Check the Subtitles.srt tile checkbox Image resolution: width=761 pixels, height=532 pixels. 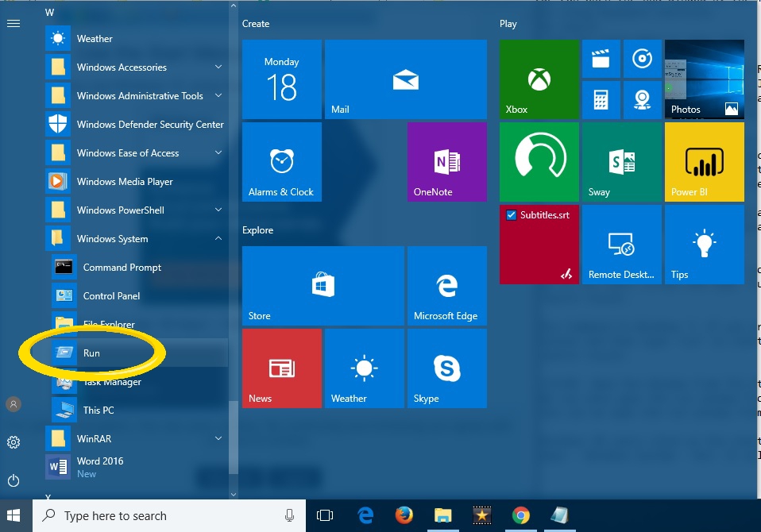509,214
